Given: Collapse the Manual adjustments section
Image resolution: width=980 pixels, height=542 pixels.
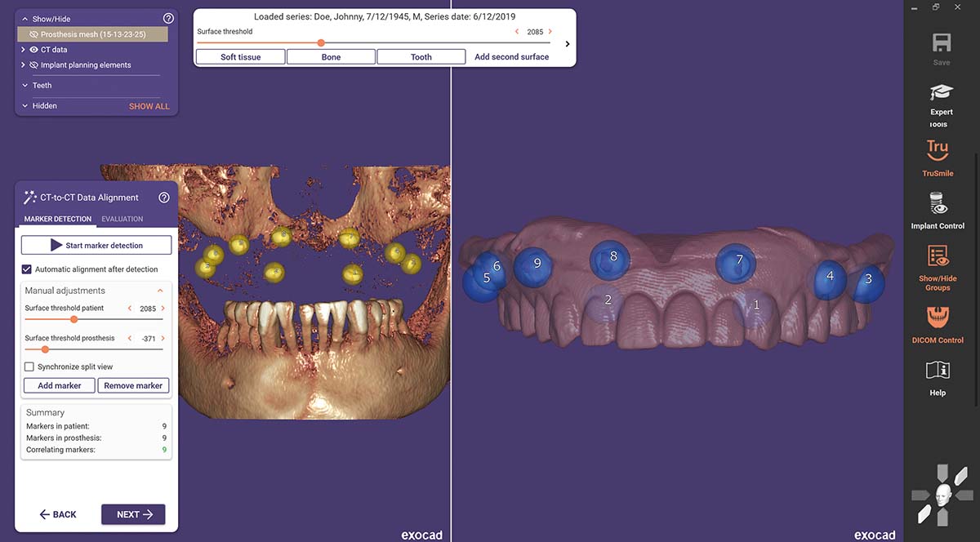Looking at the screenshot, I should 160,291.
